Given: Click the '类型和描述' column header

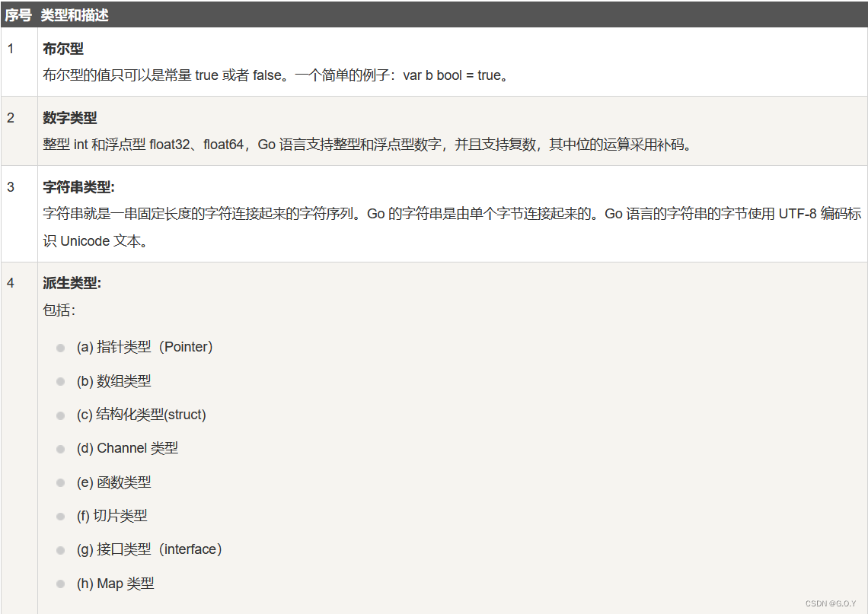Looking at the screenshot, I should [x=74, y=15].
